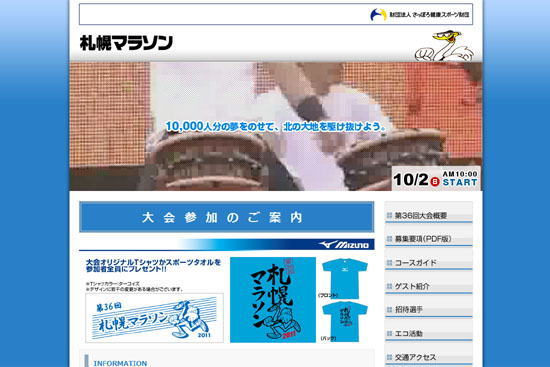This screenshot has height=367, width=550.
Task: Click the さっぽろ健康スポーツ財団 logo
Action: 420,15
